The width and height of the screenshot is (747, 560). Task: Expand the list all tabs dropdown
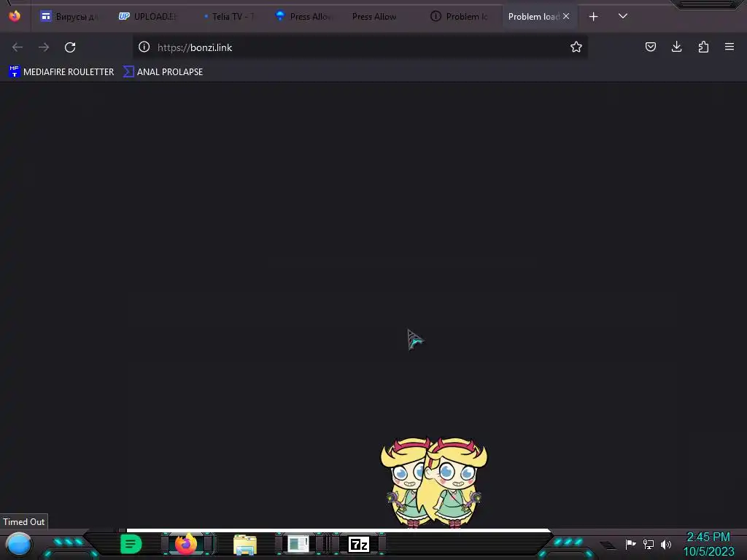623,16
